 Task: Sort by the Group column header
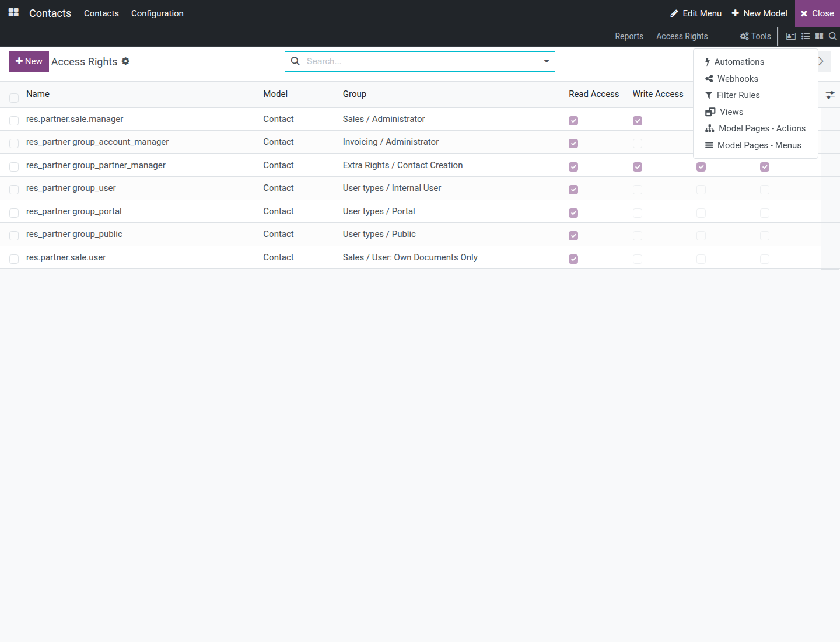click(355, 94)
